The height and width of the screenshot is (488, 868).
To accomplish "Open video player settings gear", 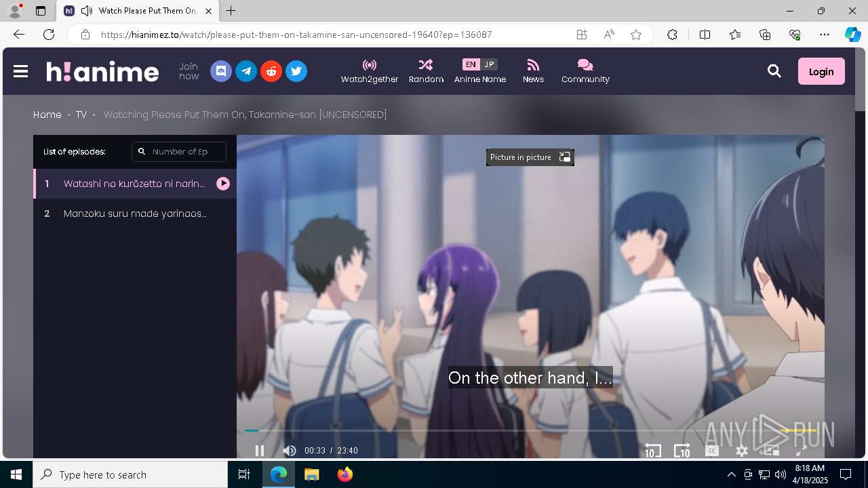I will [x=742, y=451].
